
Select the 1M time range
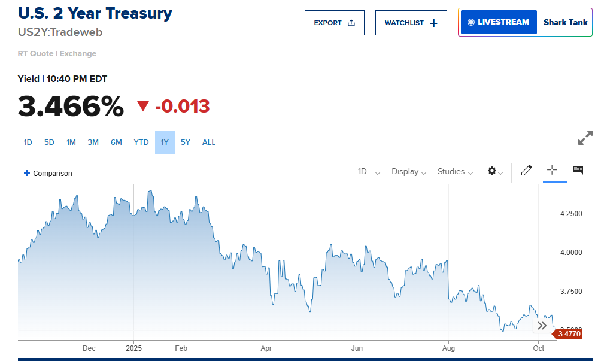71,142
